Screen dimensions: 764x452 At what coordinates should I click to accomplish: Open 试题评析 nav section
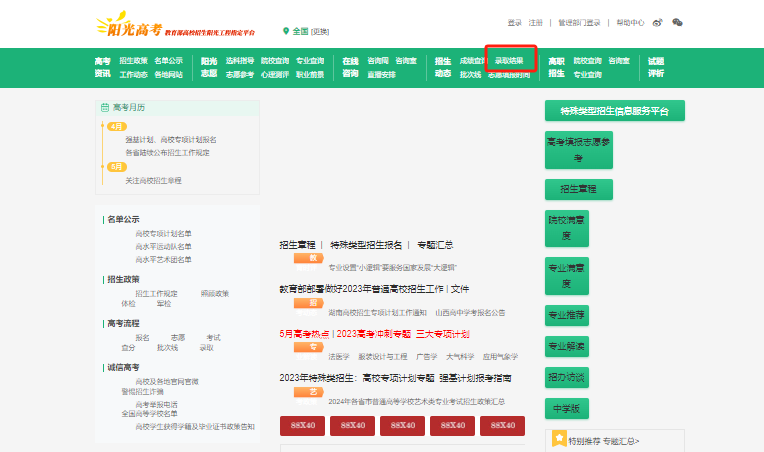click(656, 67)
